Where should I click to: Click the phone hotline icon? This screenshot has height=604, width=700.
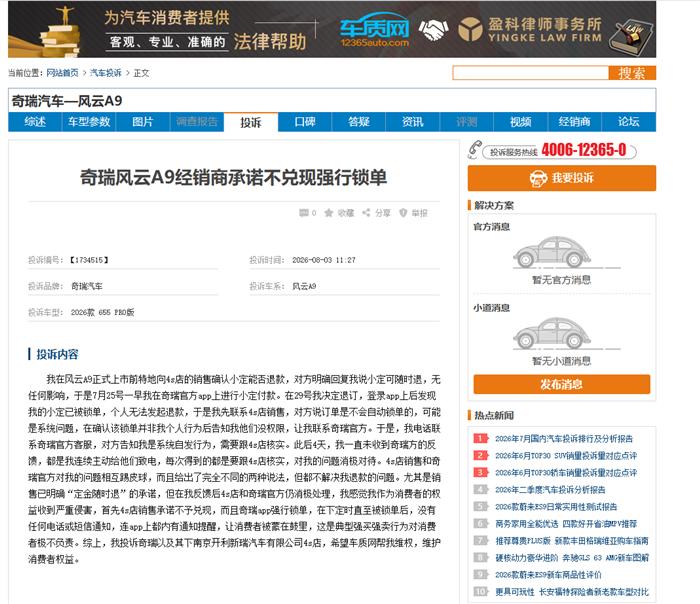click(x=474, y=150)
